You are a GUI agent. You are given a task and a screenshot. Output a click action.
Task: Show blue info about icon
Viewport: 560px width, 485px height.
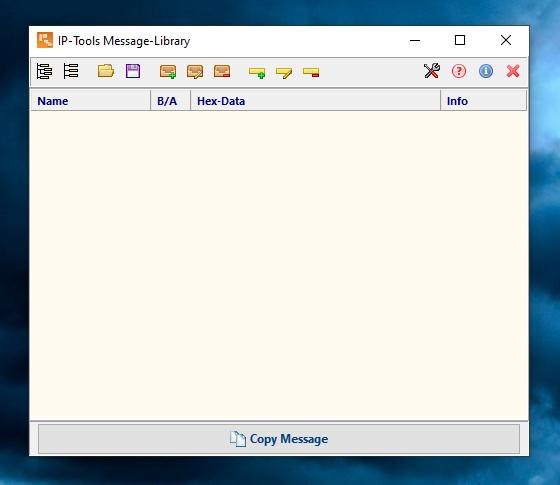pos(486,71)
